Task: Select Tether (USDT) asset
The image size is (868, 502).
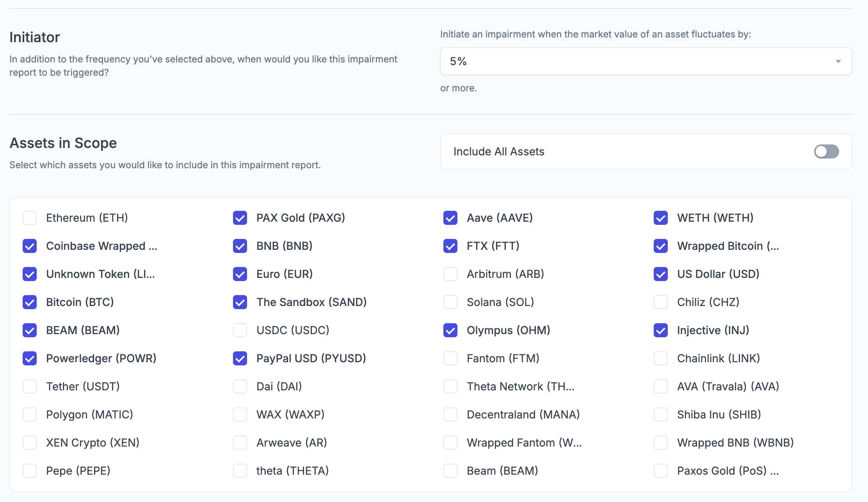Action: pyautogui.click(x=30, y=386)
